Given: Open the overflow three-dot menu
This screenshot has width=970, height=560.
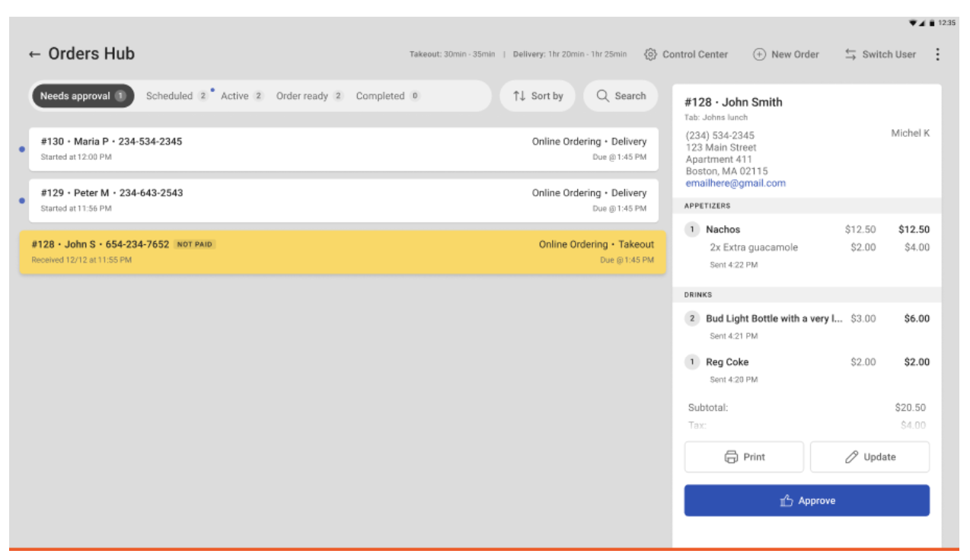Looking at the screenshot, I should (x=939, y=55).
